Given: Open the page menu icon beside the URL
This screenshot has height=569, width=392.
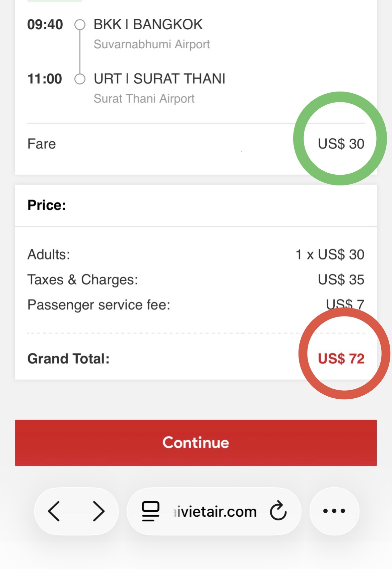Looking at the screenshot, I should (150, 511).
